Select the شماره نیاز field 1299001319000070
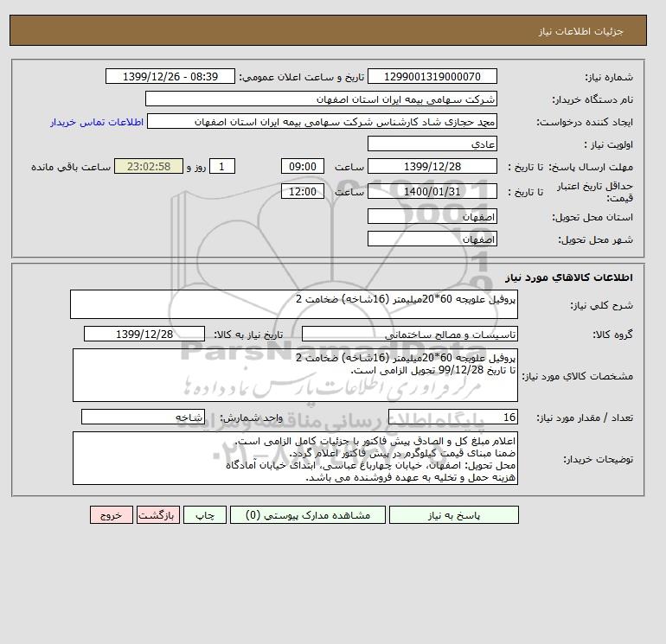Screen dimensions: 666x644 tap(432, 76)
